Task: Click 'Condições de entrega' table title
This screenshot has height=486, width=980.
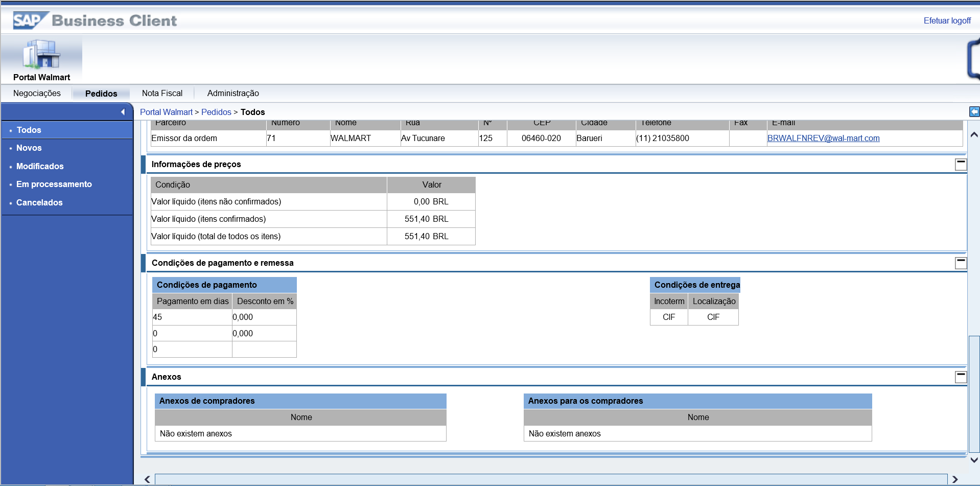Action: (695, 285)
